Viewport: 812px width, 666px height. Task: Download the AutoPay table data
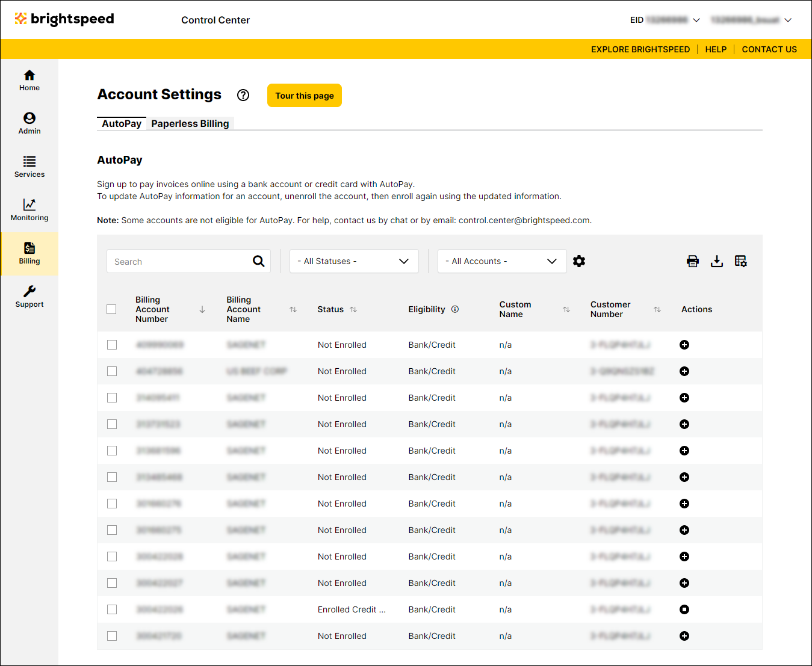point(717,261)
